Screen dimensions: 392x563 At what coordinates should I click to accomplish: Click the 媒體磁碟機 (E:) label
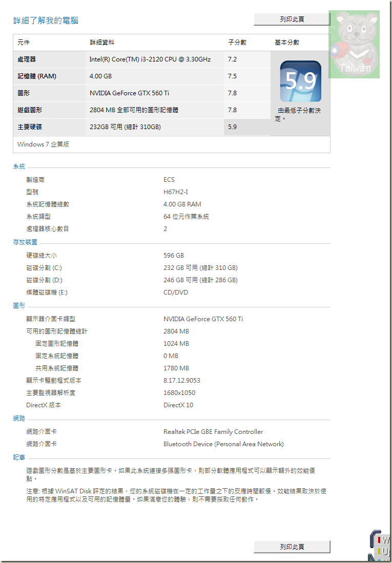pos(47,293)
